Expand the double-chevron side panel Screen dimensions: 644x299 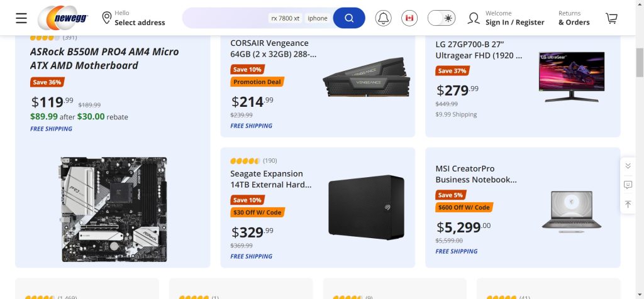click(628, 165)
